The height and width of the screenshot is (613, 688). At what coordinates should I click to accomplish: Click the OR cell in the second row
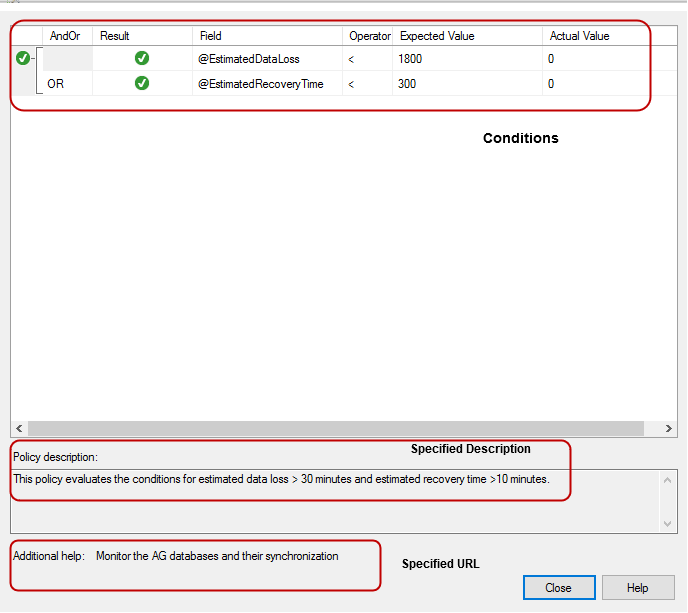coord(57,84)
